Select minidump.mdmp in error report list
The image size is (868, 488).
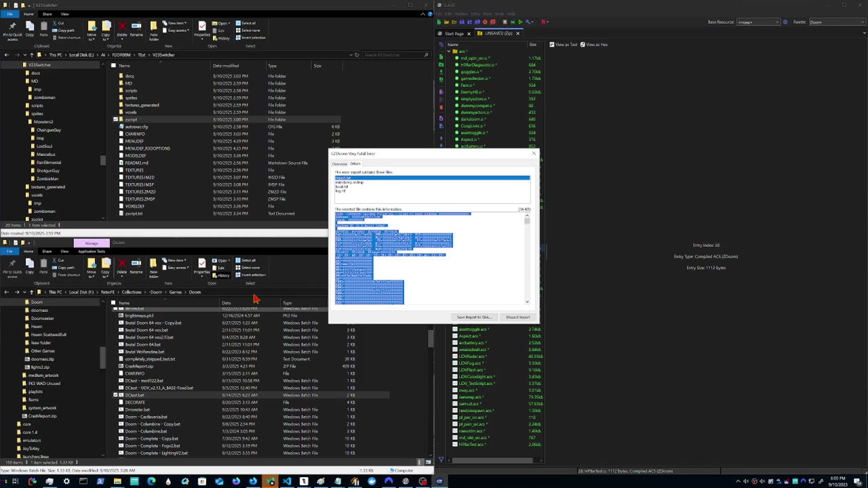pyautogui.click(x=350, y=182)
